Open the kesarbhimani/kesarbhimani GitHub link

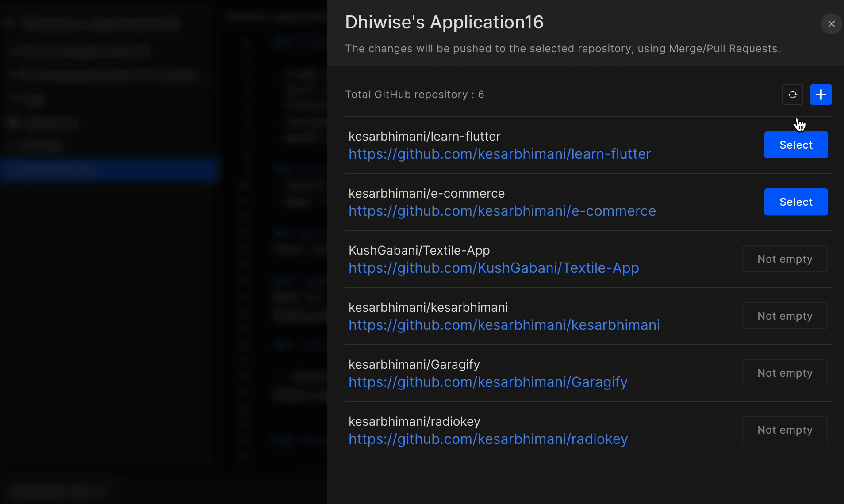click(504, 325)
